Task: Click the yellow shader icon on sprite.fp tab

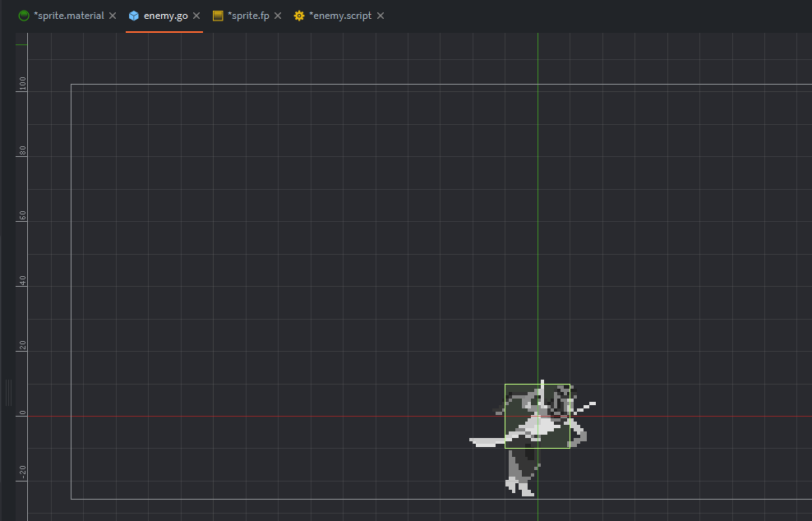Action: (x=218, y=16)
